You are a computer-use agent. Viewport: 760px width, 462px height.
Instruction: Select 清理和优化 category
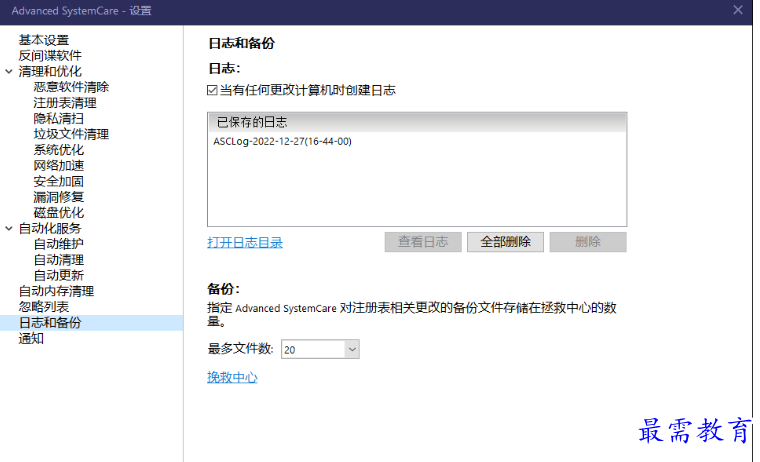pyautogui.click(x=50, y=71)
